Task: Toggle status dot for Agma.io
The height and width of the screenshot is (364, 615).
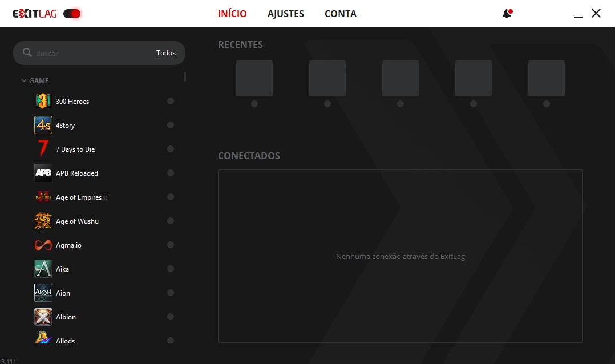Action: pyautogui.click(x=170, y=245)
